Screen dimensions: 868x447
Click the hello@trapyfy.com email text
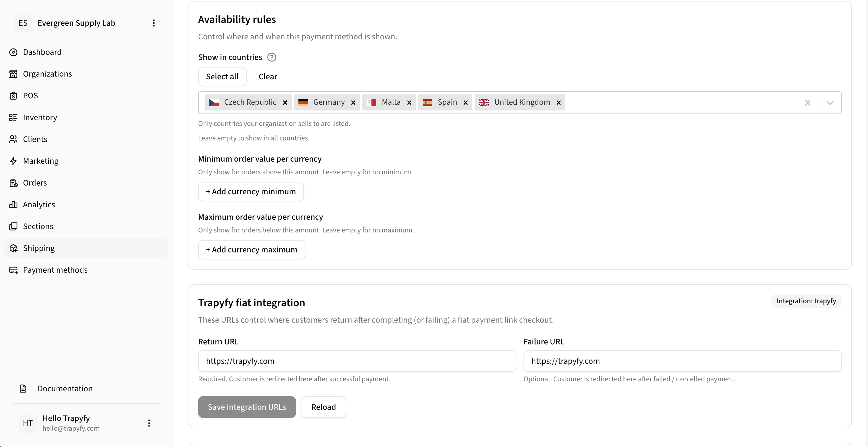[71, 428]
